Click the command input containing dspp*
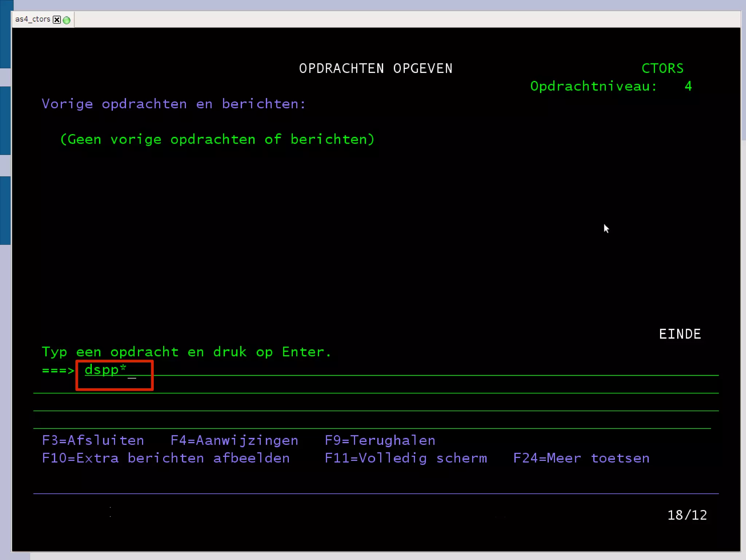Screen dimensions: 746x560 tap(106, 370)
